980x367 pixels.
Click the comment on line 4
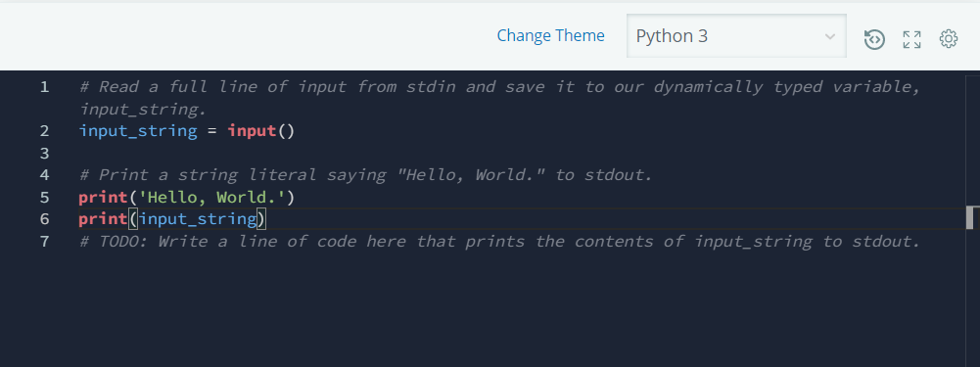click(366, 175)
